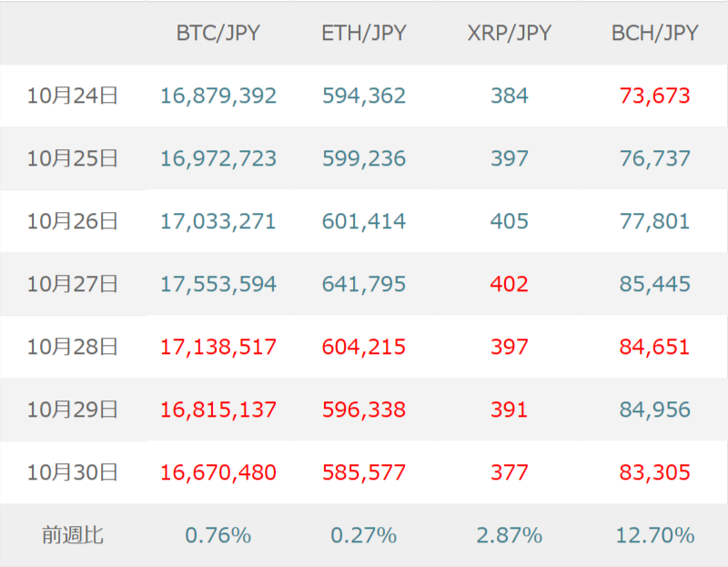Select the 10月24日 row label

point(73,96)
